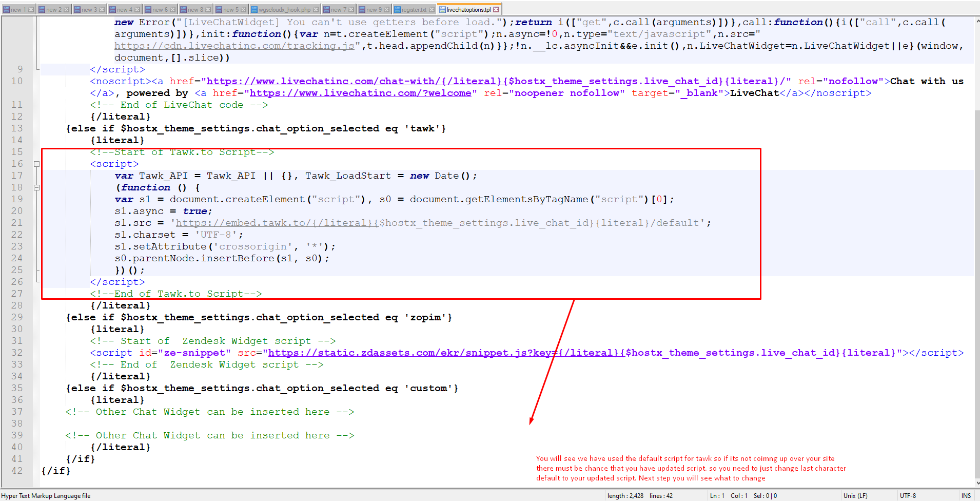Follow the static.zdassets.com snippet.js link
980x501 pixels.
point(410,353)
